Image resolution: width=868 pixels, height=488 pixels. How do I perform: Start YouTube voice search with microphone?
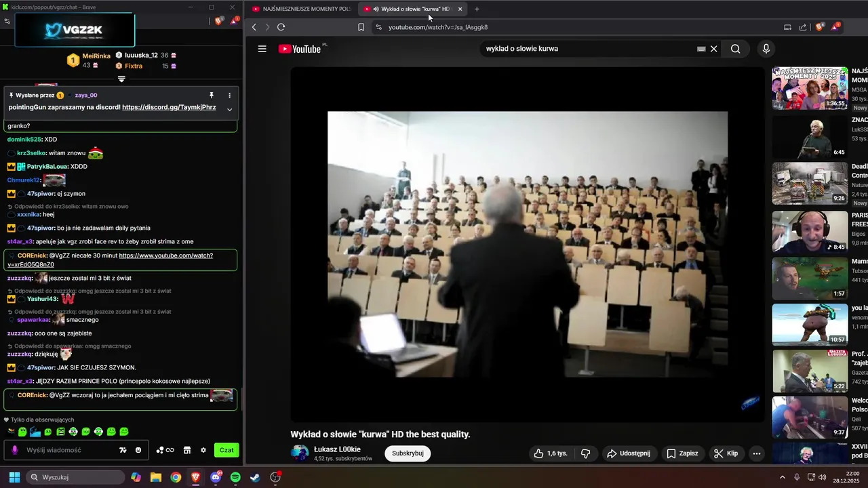(766, 49)
